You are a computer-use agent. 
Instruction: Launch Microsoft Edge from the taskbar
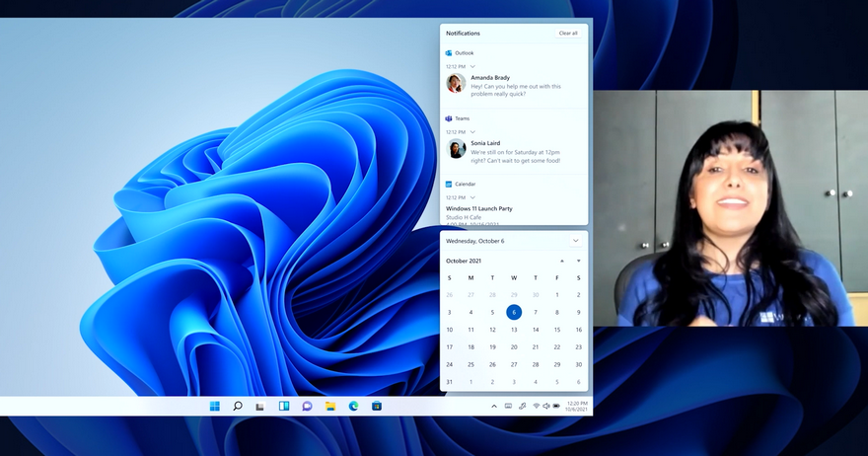pyautogui.click(x=354, y=406)
